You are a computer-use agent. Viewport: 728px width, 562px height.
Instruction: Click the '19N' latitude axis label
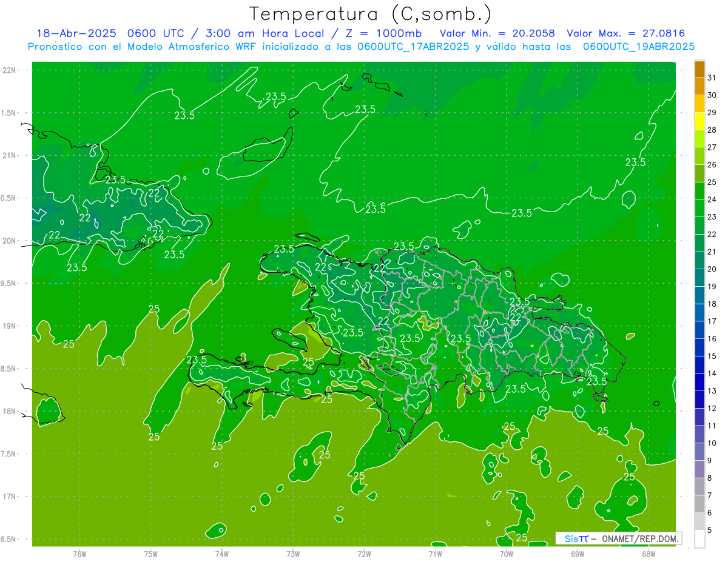click(8, 326)
